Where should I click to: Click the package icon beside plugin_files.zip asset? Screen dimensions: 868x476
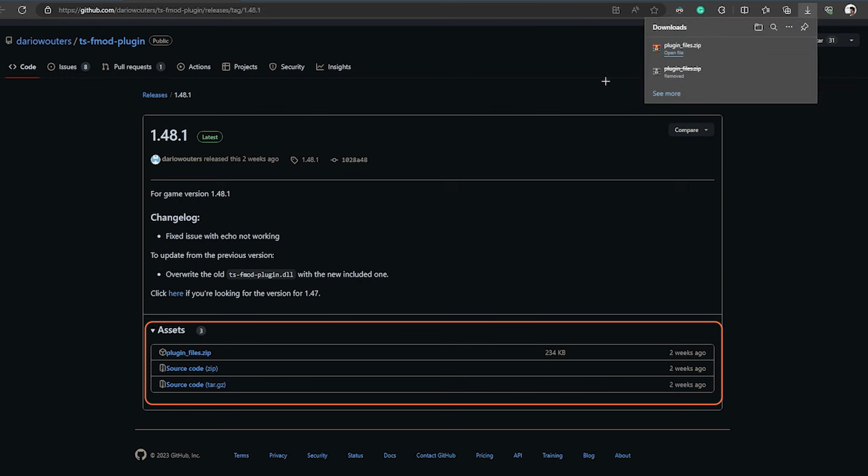point(162,352)
